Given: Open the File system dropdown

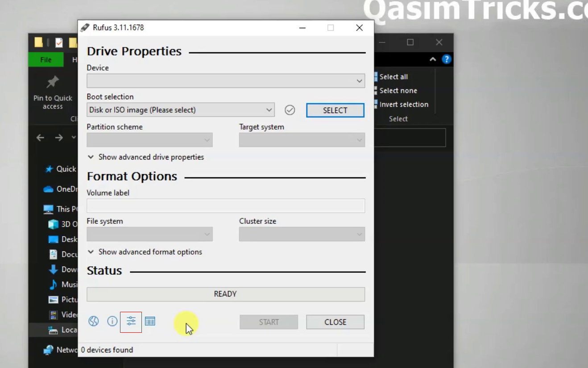Looking at the screenshot, I should (x=149, y=234).
